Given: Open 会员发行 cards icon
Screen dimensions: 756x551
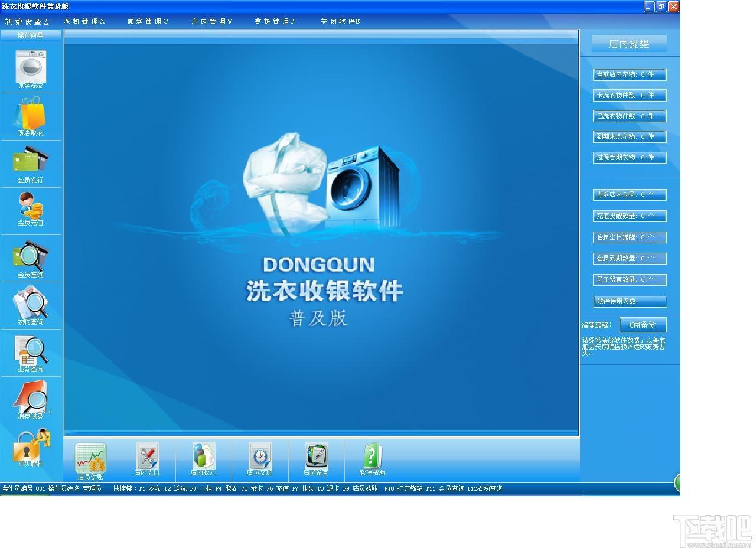Looking at the screenshot, I should click(x=31, y=161).
